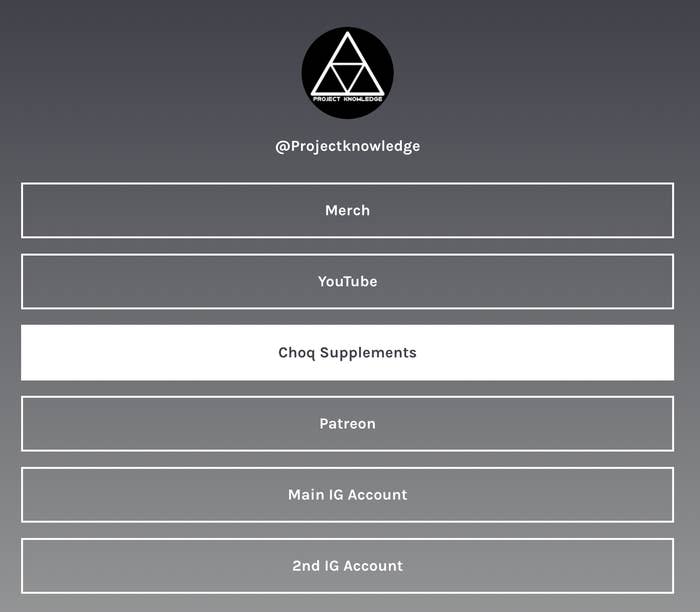Click the "Merch" label text
700x612 pixels.
pyautogui.click(x=347, y=210)
